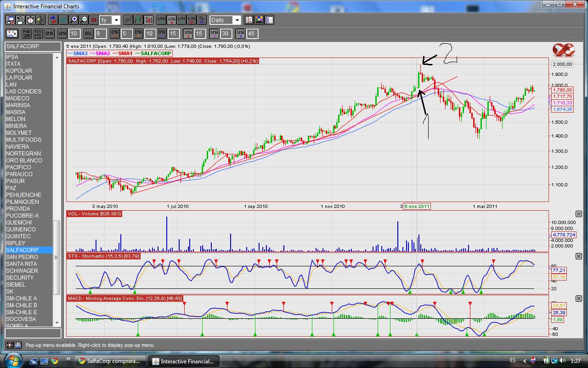The width and height of the screenshot is (588, 368).
Task: Click the refresh chart icon with blue-red arrows
Action: 53,20
